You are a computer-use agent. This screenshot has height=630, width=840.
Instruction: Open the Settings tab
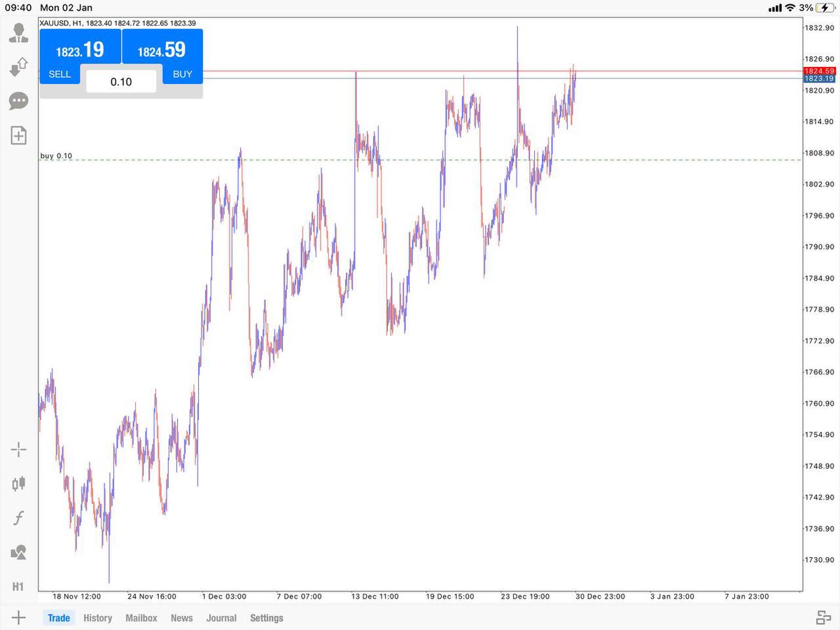267,618
